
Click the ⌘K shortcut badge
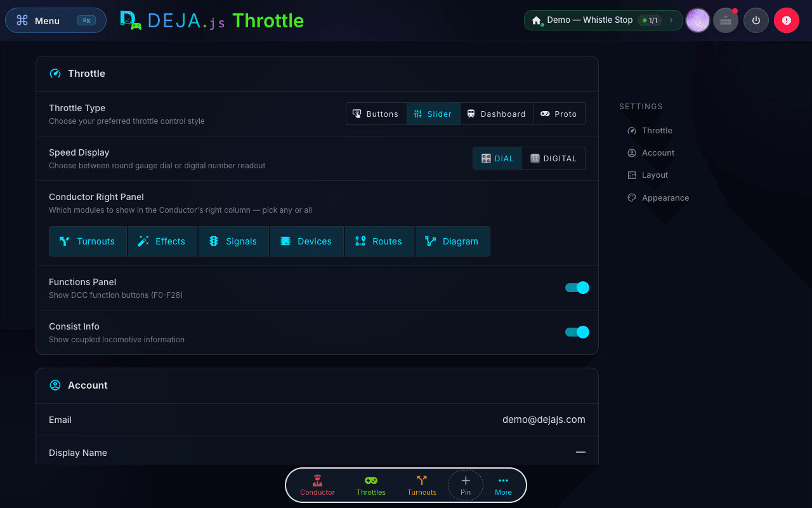(86, 20)
